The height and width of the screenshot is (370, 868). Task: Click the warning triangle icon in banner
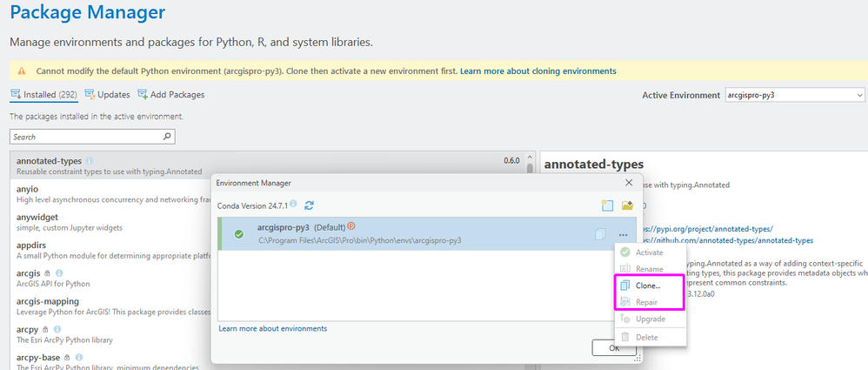22,71
